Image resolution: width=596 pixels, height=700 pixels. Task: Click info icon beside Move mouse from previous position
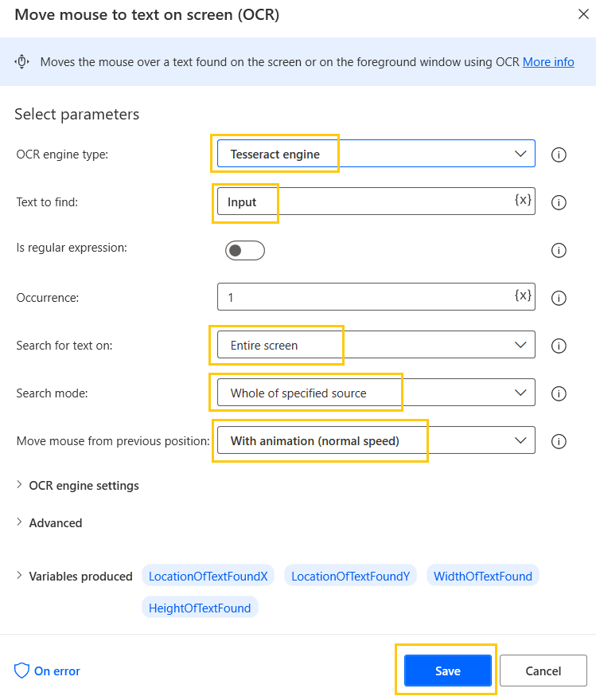point(559,441)
